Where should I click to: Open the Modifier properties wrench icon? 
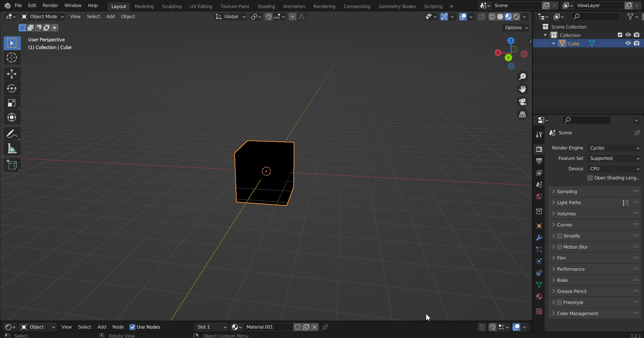tap(539, 238)
